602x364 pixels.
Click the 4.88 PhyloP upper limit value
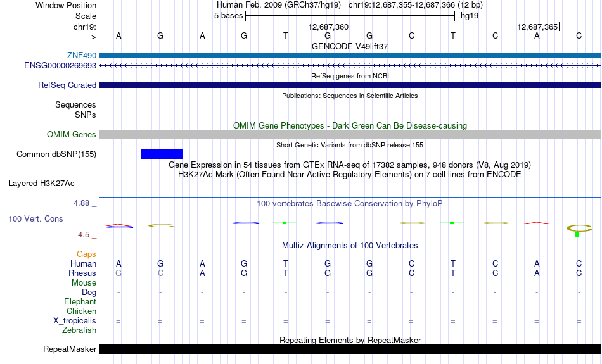(81, 203)
